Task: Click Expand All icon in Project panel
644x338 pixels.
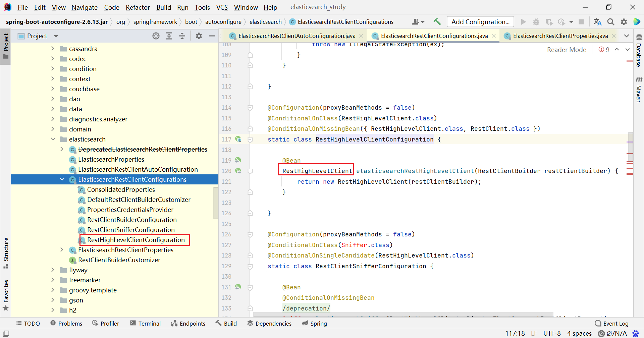Action: click(x=169, y=36)
